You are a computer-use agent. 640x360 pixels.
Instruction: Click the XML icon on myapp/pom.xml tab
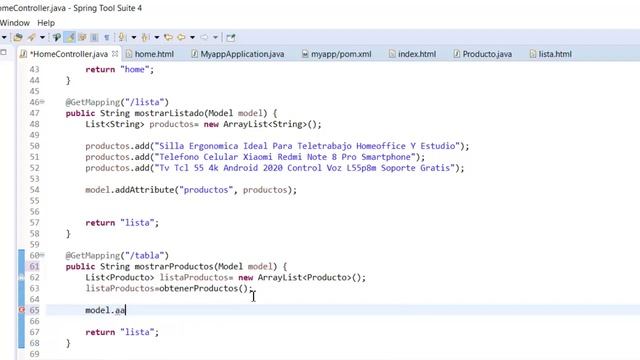point(305,54)
